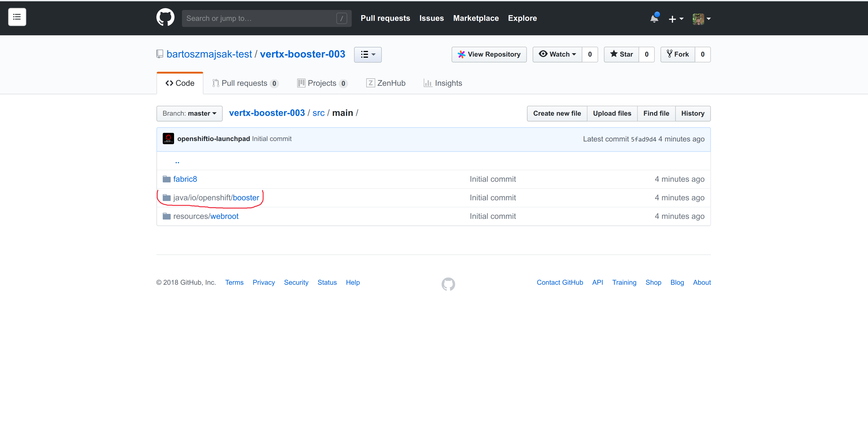
Task: Open the Marketplace menu item
Action: (x=476, y=18)
